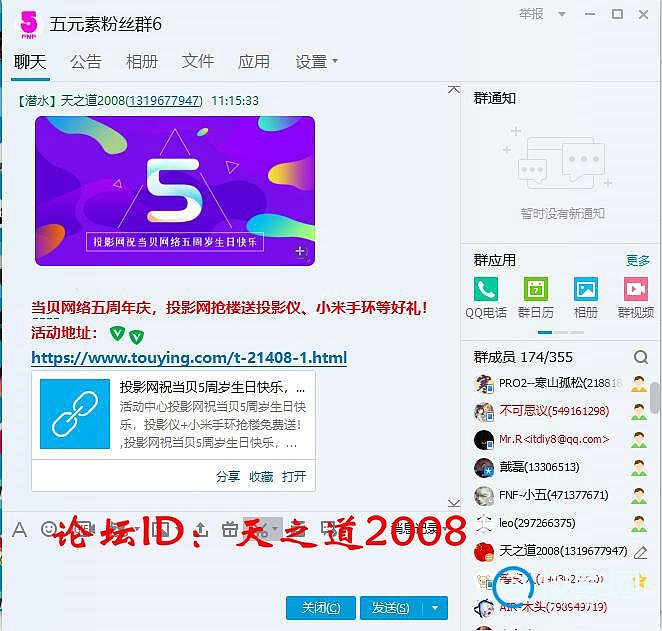Open the 相册 group app icon
662x631 pixels.
(x=586, y=289)
